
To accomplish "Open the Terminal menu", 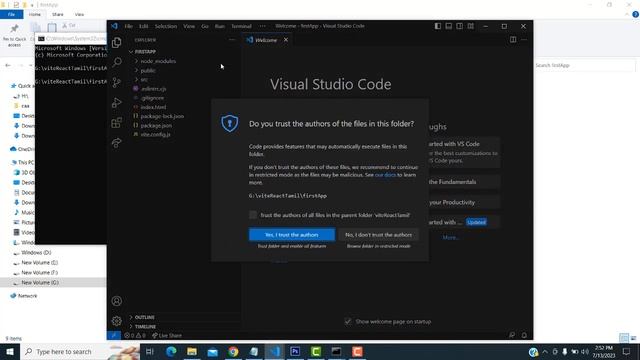I will [241, 26].
